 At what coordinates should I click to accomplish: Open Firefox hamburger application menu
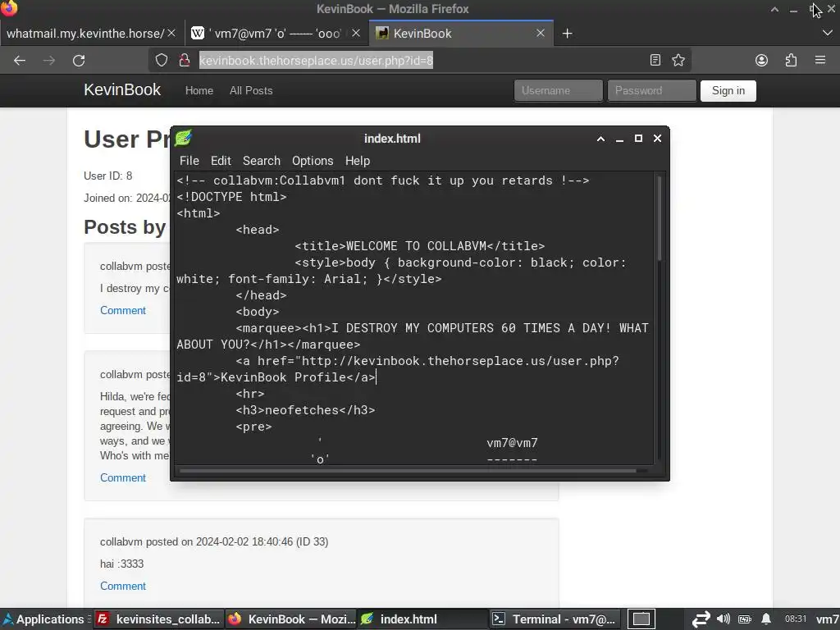819,60
